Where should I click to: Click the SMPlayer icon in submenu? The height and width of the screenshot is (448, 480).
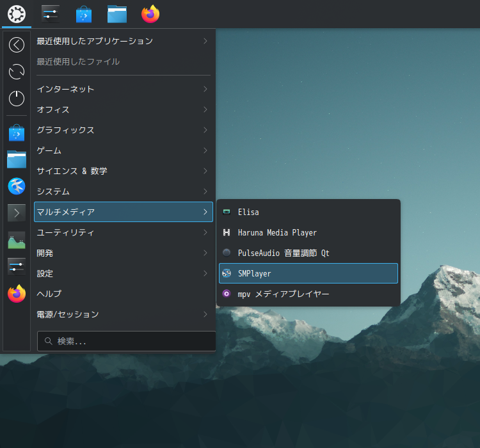pos(227,273)
